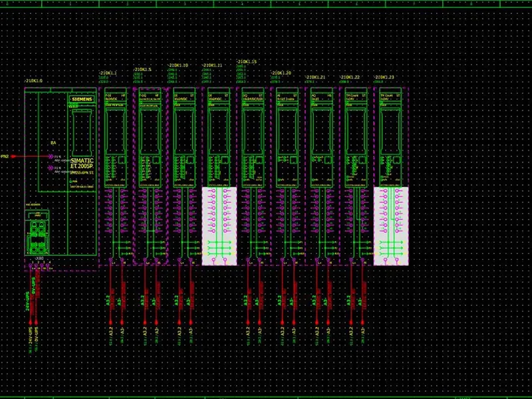The image size is (532, 399).
Task: Click the PN2 connection label
Action: [x=5, y=156]
